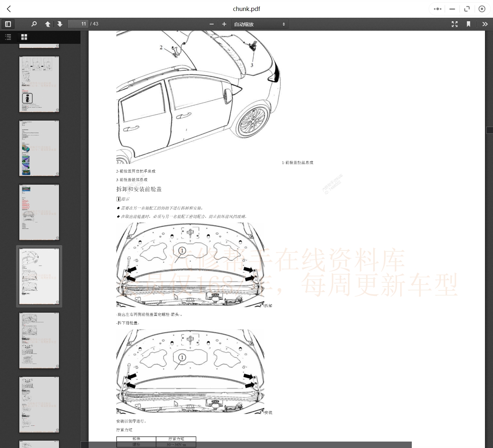Click the bookmark current view icon
Image resolution: width=493 pixels, height=448 pixels.
click(x=469, y=24)
